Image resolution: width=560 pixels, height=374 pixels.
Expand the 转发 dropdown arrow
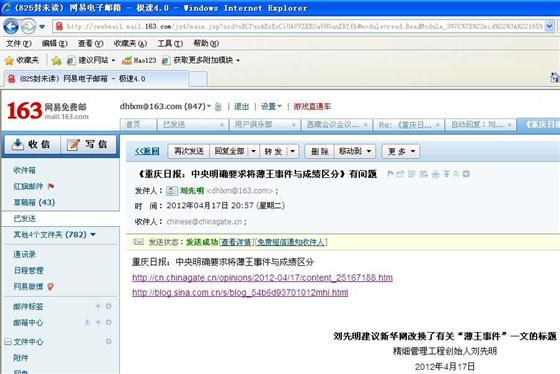click(293, 151)
